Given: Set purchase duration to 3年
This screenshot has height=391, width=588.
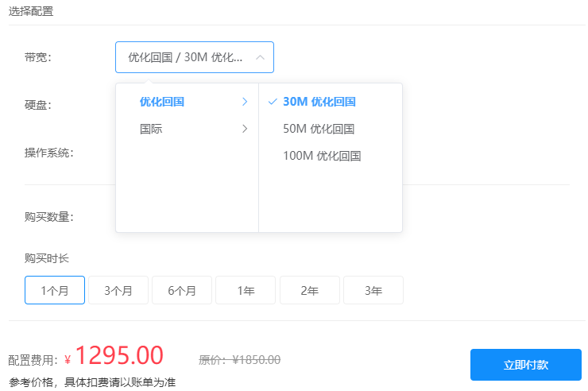Looking at the screenshot, I should coord(373,290).
